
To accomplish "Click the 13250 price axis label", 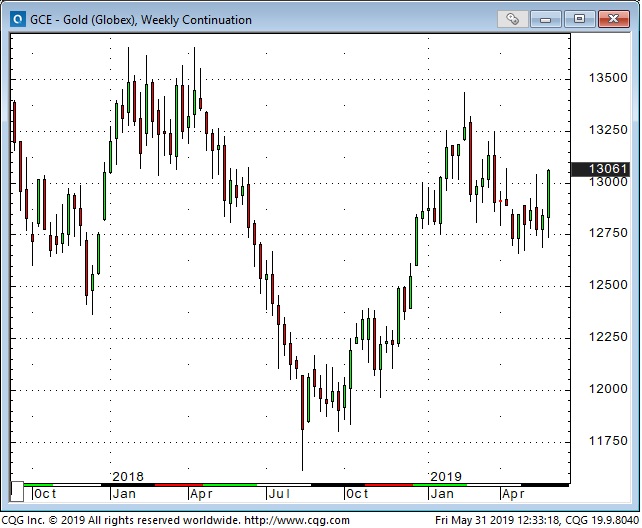I will click(608, 130).
